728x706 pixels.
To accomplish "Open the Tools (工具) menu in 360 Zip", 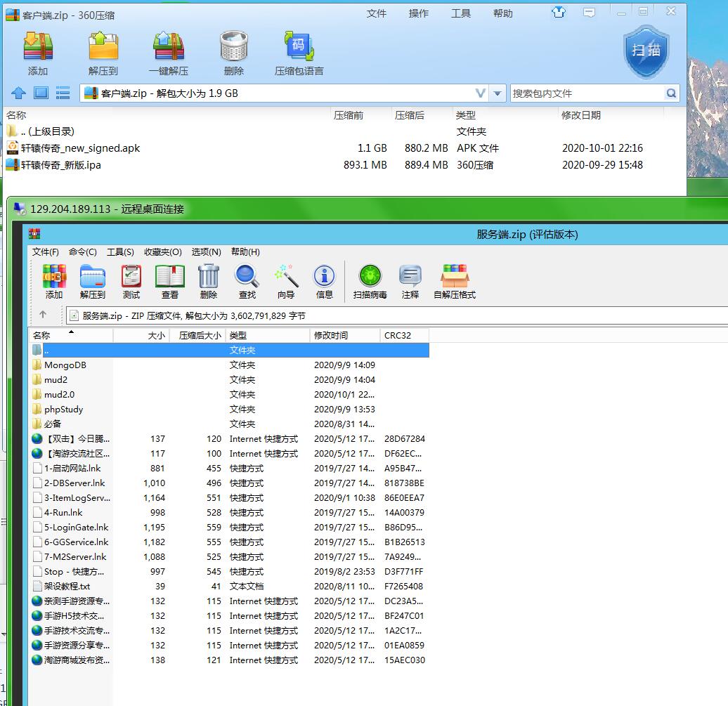I will (461, 13).
